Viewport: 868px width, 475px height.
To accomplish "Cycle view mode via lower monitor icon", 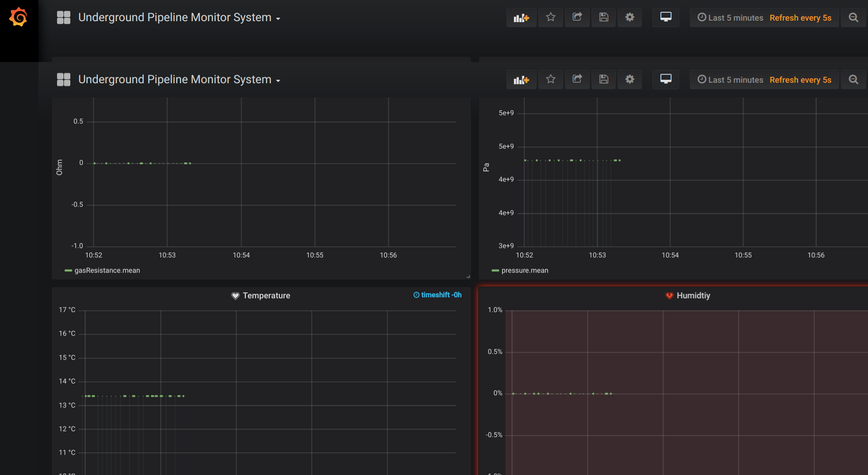I will pyautogui.click(x=665, y=79).
